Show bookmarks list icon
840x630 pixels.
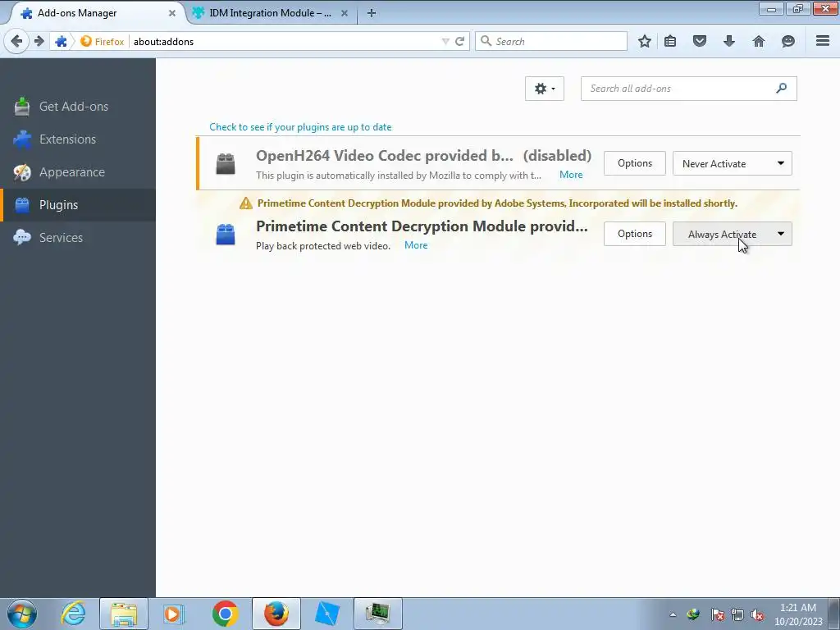point(670,41)
